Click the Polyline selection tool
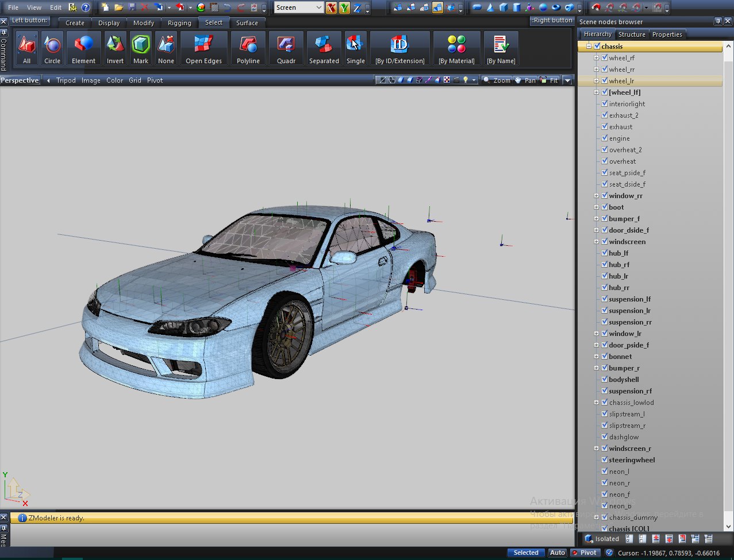 248,49
